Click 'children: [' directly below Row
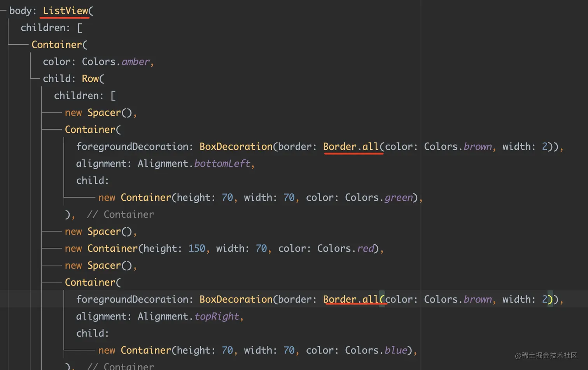588x370 pixels. coord(85,96)
